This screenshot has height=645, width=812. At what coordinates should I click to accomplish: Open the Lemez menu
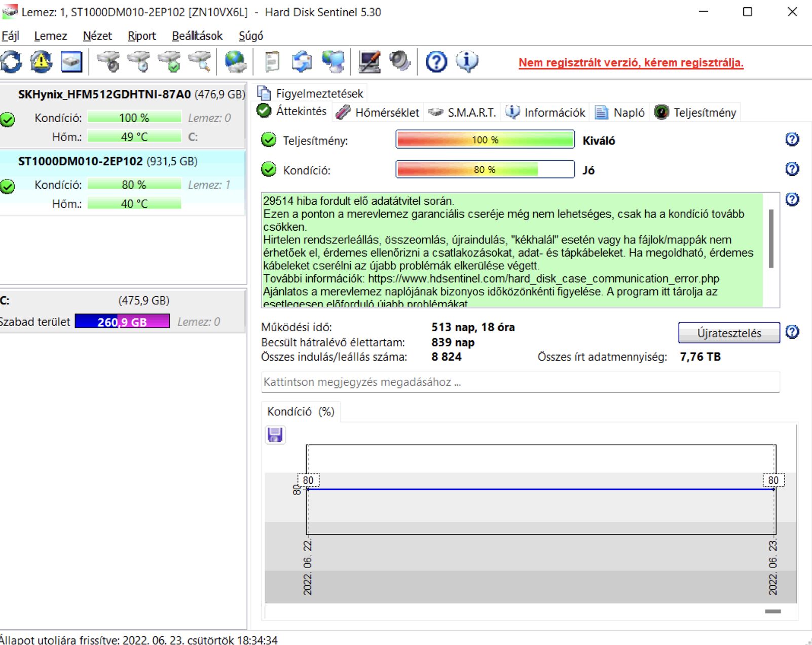click(50, 36)
